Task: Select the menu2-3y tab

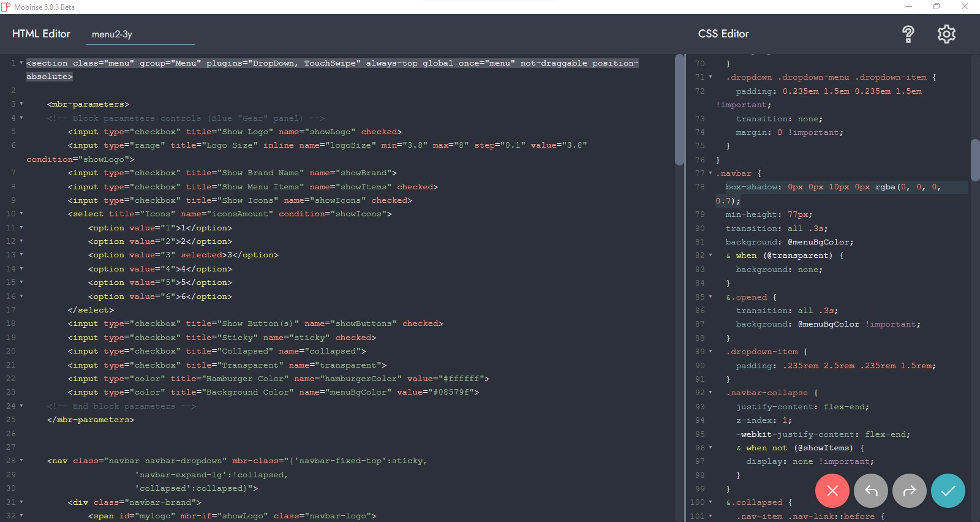Action: [112, 34]
